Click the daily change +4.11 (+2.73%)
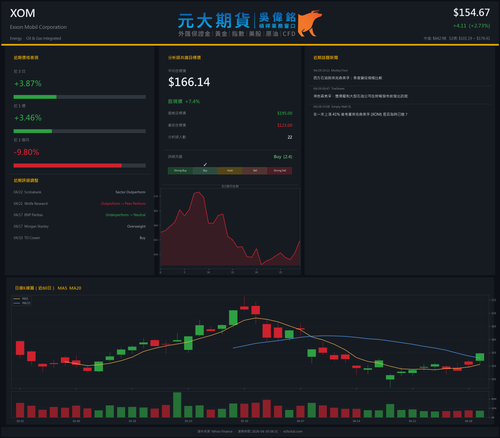 tap(471, 26)
